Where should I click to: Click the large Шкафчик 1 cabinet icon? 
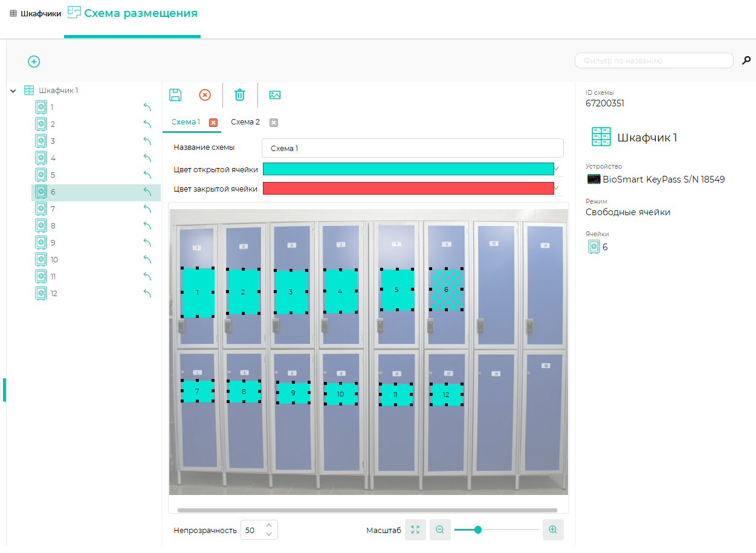(x=601, y=137)
